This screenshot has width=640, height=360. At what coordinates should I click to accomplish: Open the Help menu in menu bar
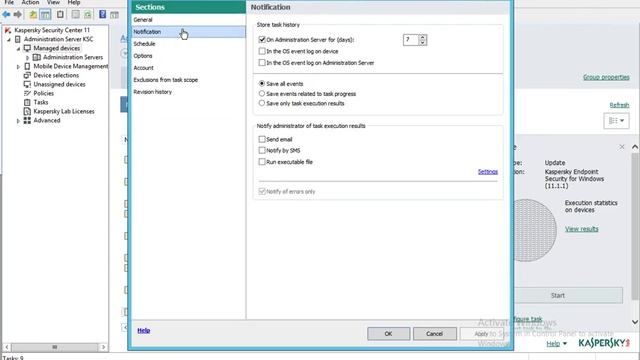pyautogui.click(x=74, y=2)
